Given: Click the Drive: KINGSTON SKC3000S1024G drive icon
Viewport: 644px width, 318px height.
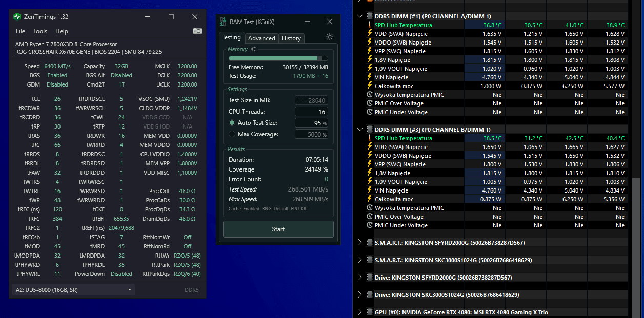Looking at the screenshot, I should (x=370, y=295).
